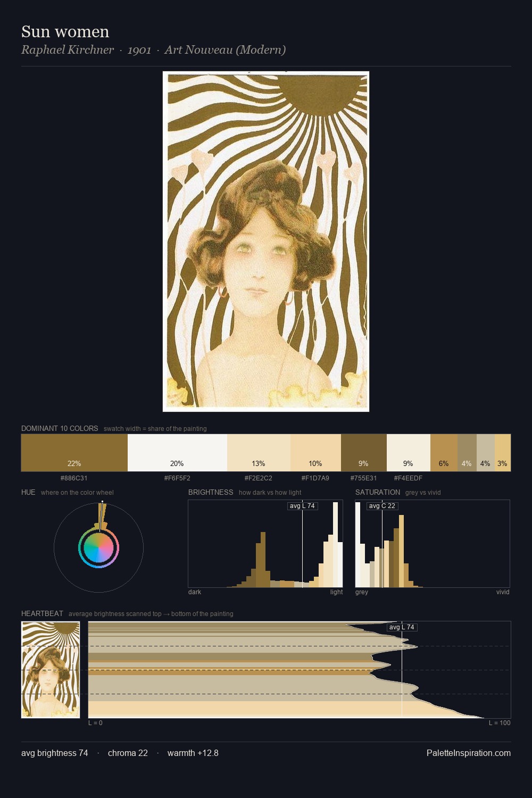Click the avg L 74 marker in the Heartbeat chart
Viewport: 532px width, 798px height.
(x=402, y=627)
